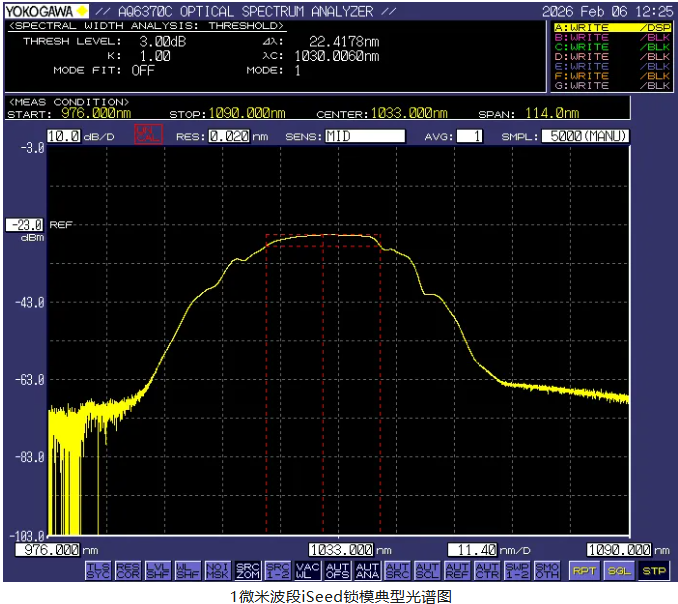This screenshot has width=678, height=604.
Task: Select the SRC ZOM search zoom icon
Action: coord(248,570)
